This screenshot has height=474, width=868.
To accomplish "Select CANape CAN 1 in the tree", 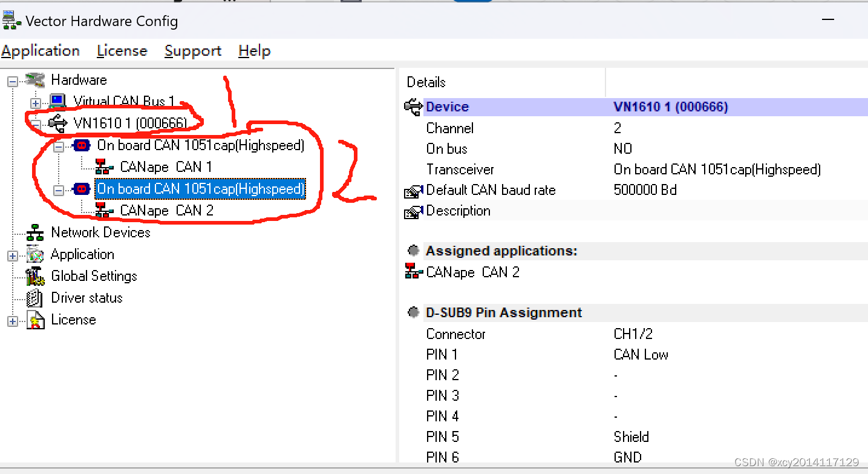I will coord(166,167).
